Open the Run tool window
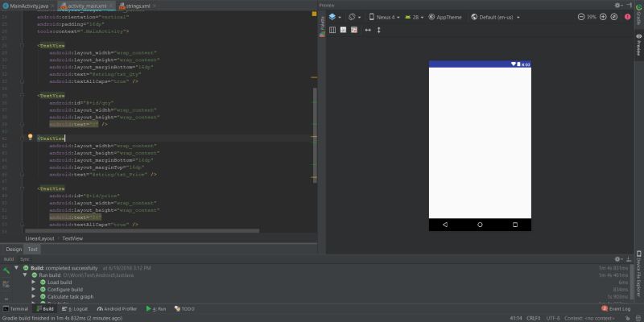Screen dimensions: 644x322 tap(156, 309)
